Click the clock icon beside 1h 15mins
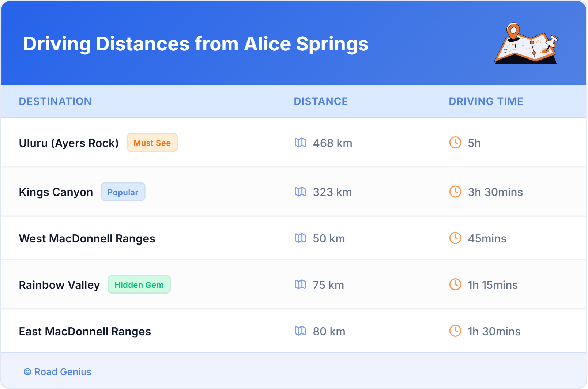Screen dimensions: 588x389 (x=455, y=284)
